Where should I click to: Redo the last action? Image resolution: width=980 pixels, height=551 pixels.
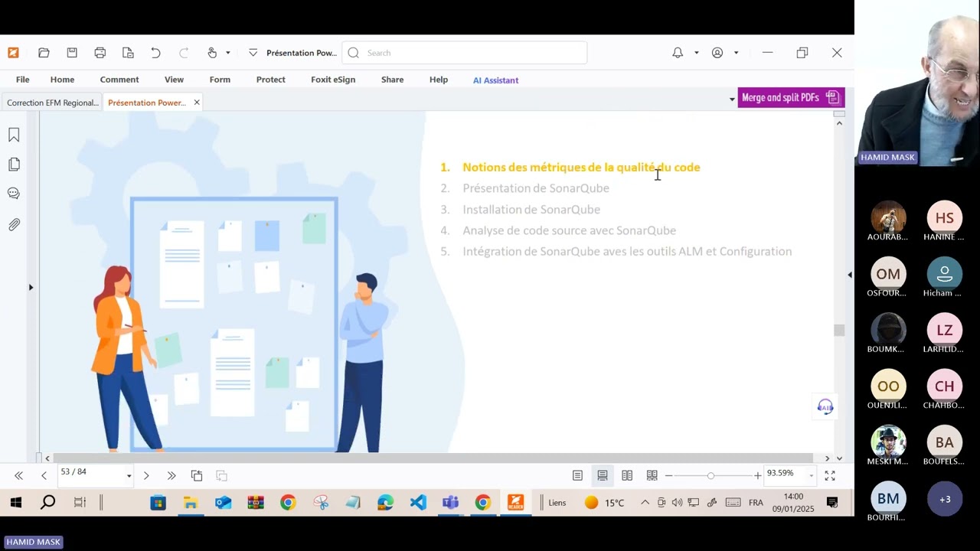[184, 53]
